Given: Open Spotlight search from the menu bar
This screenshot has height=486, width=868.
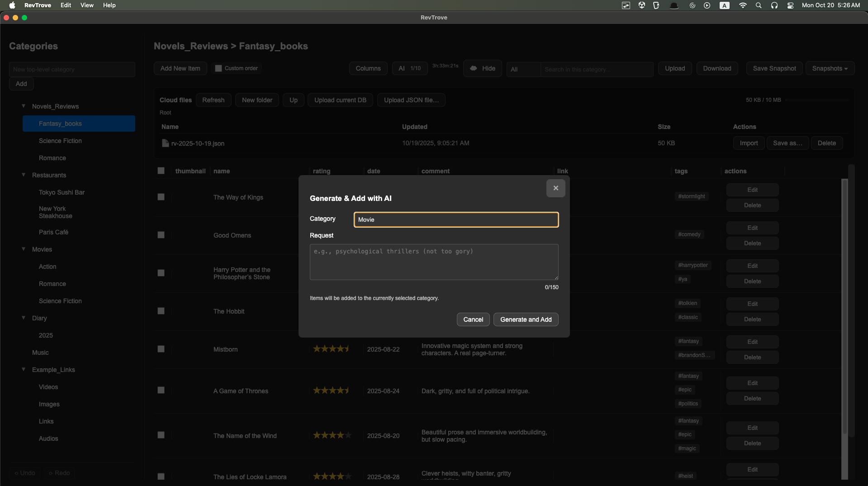Looking at the screenshot, I should [x=758, y=5].
